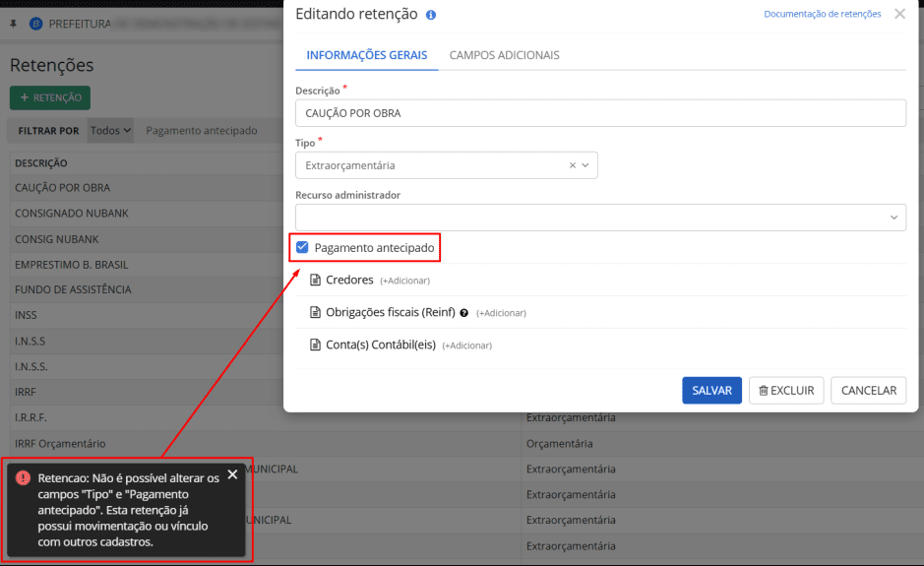Image resolution: width=924 pixels, height=566 pixels.
Task: Click the pin icon in the top-left header
Action: tap(13, 22)
